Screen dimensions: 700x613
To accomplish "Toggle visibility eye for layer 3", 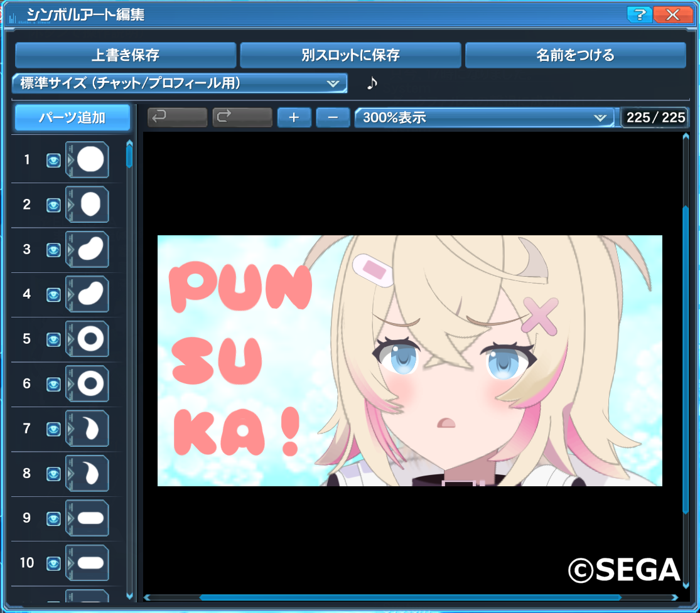I will (x=53, y=250).
